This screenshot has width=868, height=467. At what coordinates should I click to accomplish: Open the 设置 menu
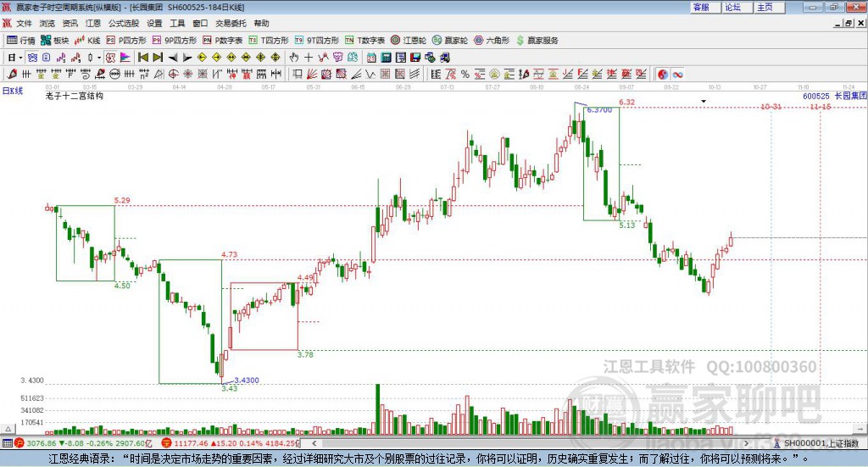(154, 23)
